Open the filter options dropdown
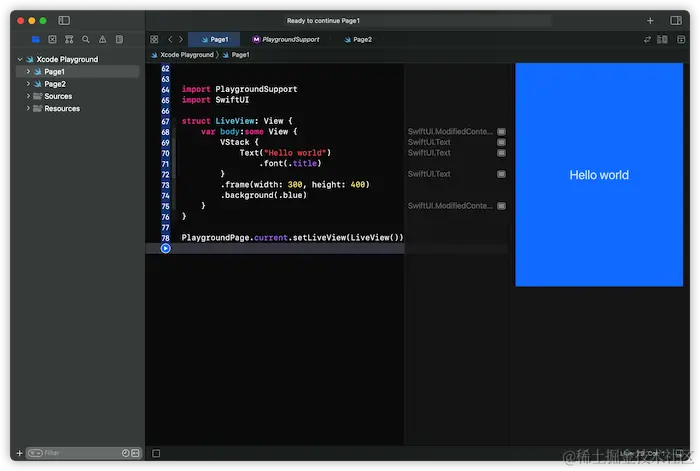Viewport: 700px width, 471px height. coord(35,453)
